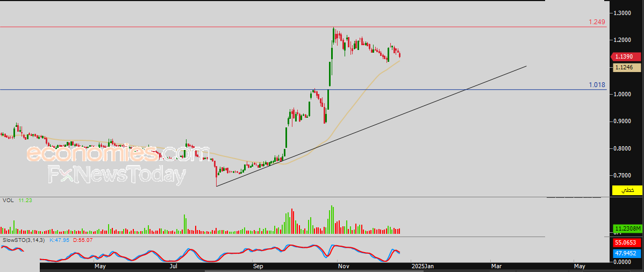Image resolution: width=644 pixels, height=272 pixels.
Task: Click the K:47.95 stochastic reading
Action: (60, 240)
